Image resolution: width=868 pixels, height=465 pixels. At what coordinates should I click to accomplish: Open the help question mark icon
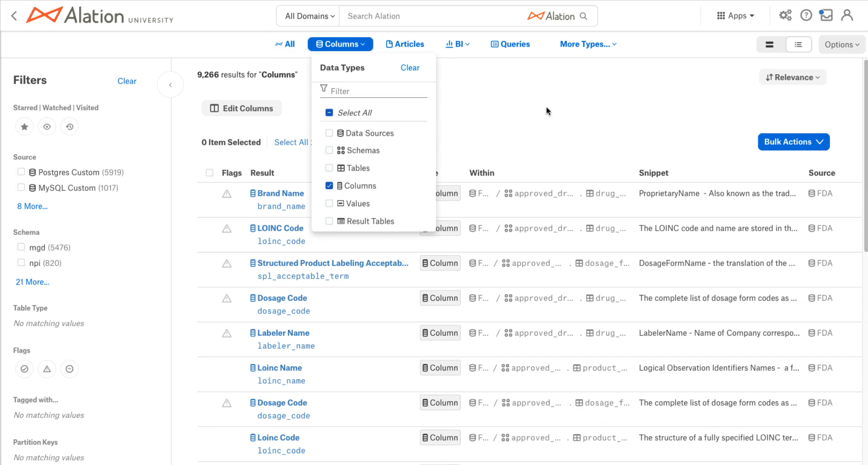pos(806,16)
